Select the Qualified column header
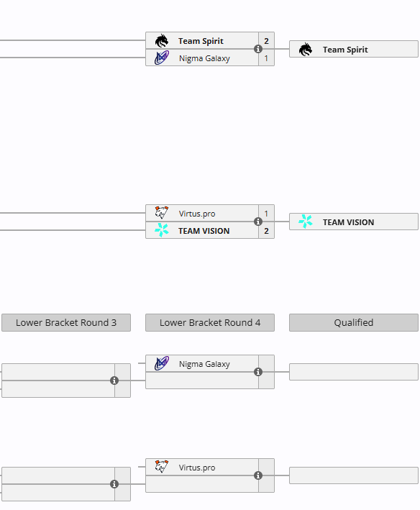This screenshot has height=510, width=420. (x=354, y=323)
